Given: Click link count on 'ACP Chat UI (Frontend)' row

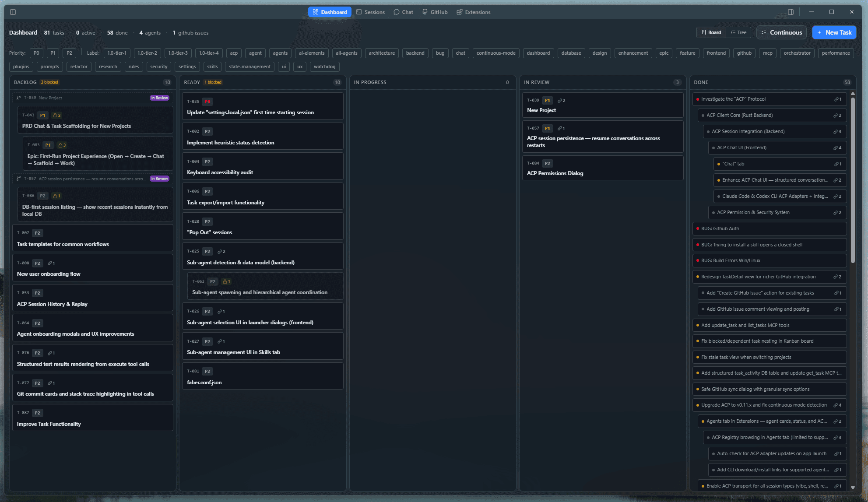Looking at the screenshot, I should tap(837, 147).
